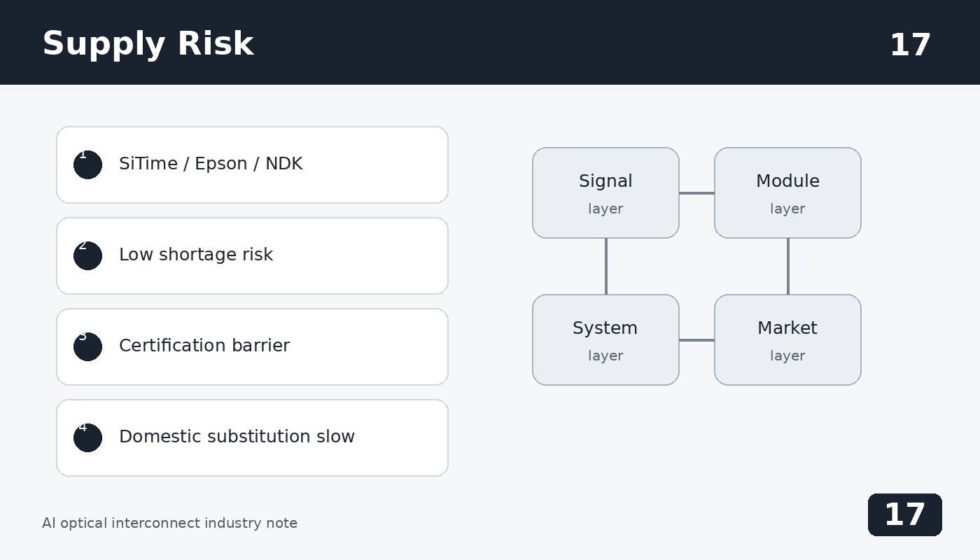Image resolution: width=980 pixels, height=560 pixels.
Task: Click connector line between Module and Market
Action: click(788, 266)
